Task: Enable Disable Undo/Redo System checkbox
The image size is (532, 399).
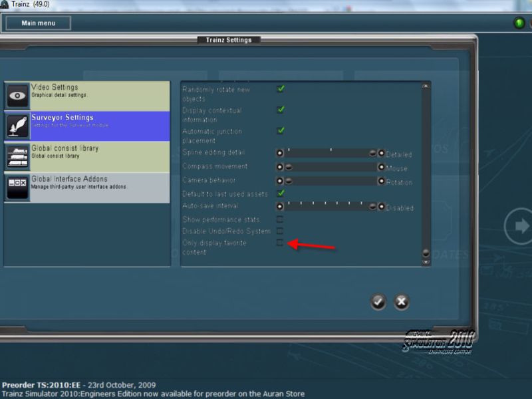Action: tap(280, 231)
